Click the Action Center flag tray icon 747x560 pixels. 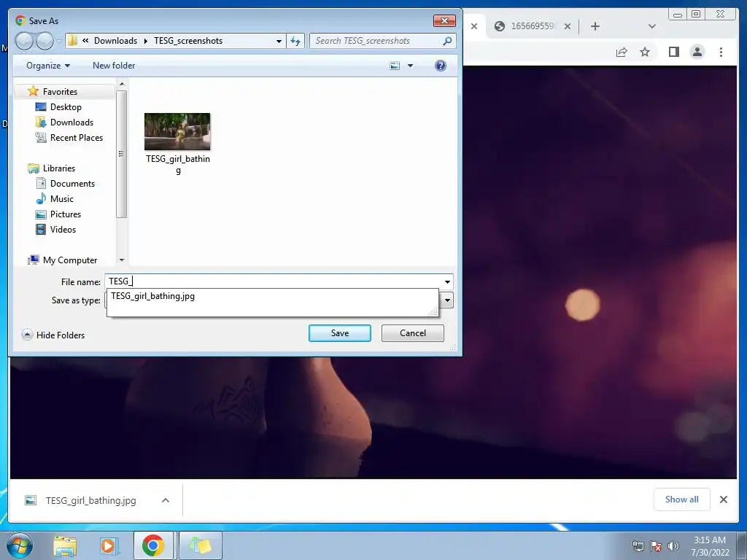click(x=656, y=546)
